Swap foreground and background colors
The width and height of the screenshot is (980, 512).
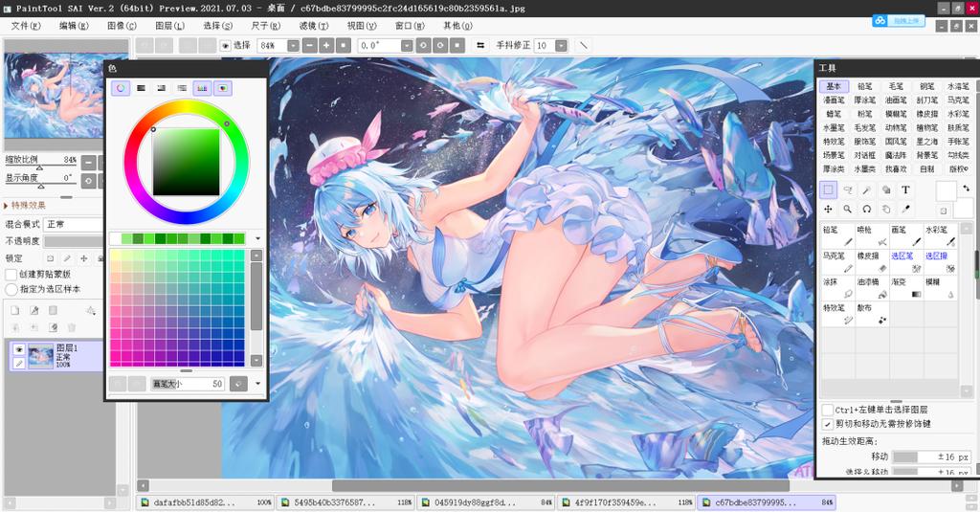(967, 188)
